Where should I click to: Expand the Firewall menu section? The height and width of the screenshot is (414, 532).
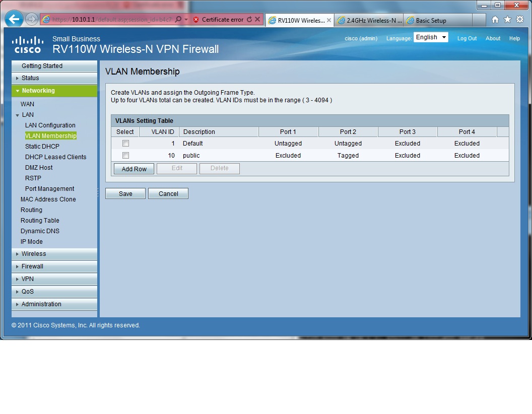(54, 266)
